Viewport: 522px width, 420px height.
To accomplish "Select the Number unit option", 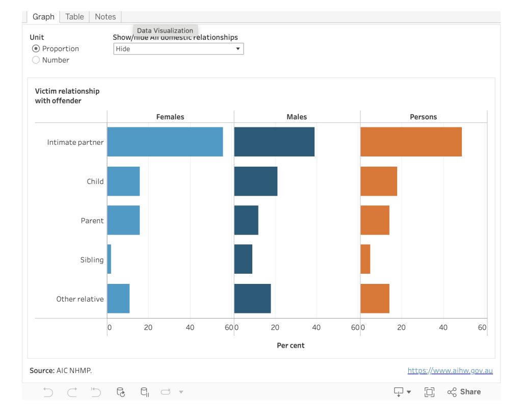I will pyautogui.click(x=36, y=60).
